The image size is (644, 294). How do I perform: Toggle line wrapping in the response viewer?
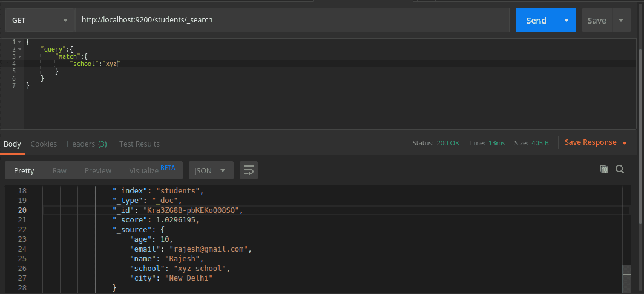(x=248, y=170)
